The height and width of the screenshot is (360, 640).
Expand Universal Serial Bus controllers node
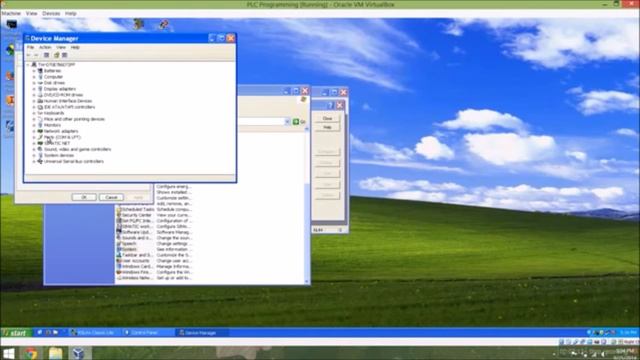click(x=34, y=162)
